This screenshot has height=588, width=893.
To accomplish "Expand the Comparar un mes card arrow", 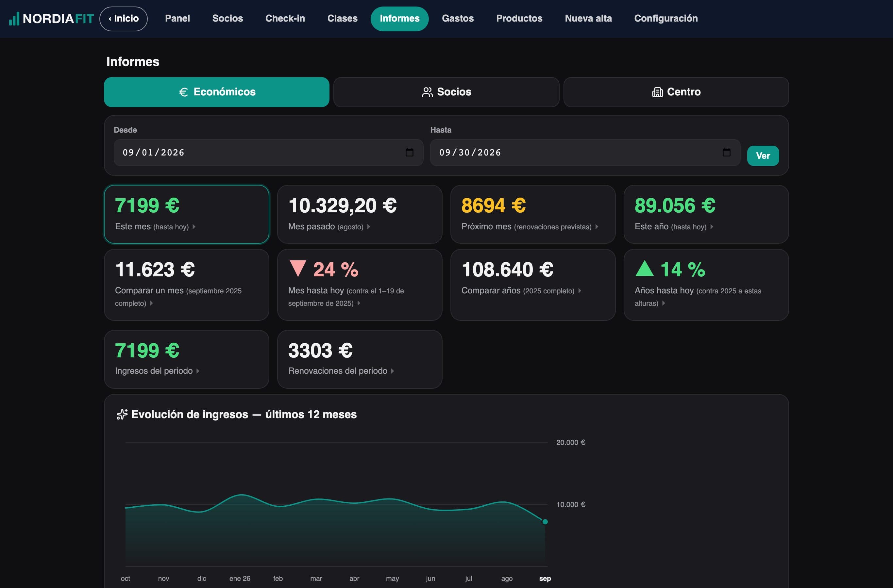I will click(x=152, y=303).
